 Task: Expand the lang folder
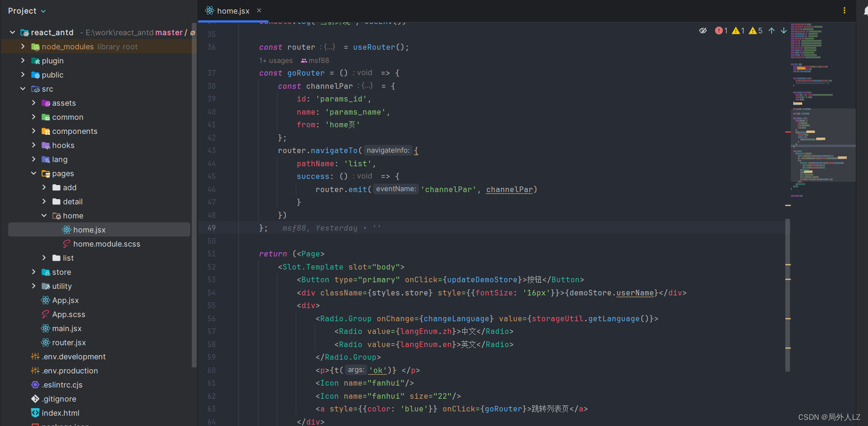tap(33, 159)
